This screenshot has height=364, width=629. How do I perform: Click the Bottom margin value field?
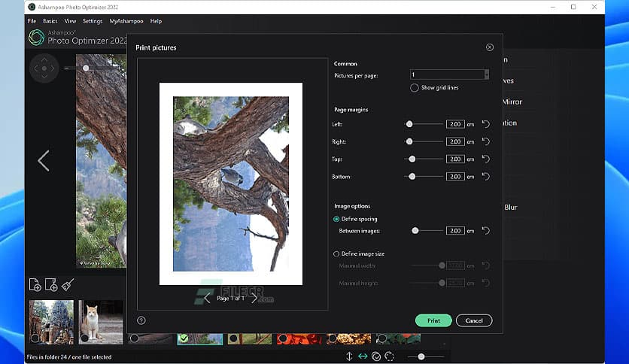(455, 177)
